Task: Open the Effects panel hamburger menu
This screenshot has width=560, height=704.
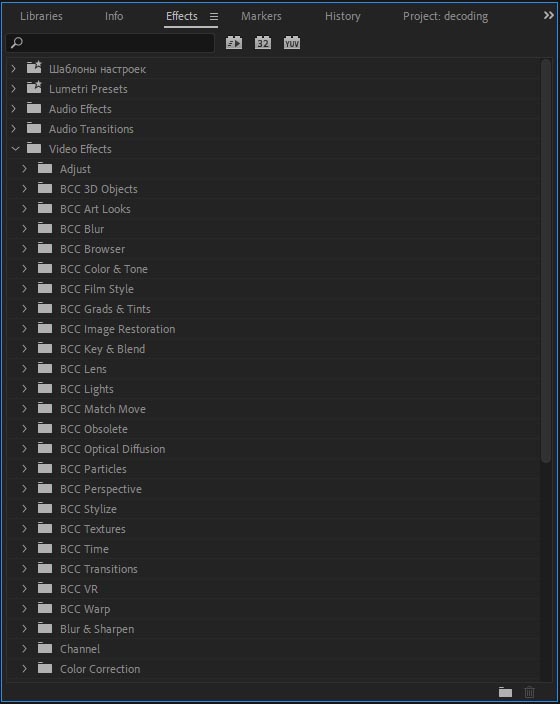Action: pos(214,17)
